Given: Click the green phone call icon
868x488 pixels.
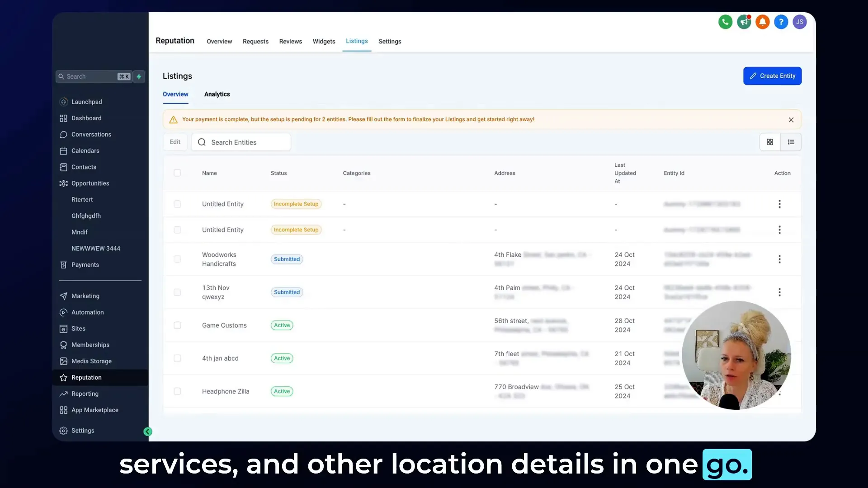Looking at the screenshot, I should pyautogui.click(x=725, y=22).
